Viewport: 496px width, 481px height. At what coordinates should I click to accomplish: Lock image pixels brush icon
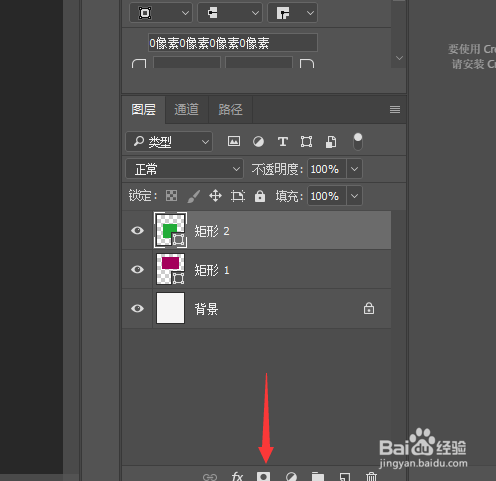tap(194, 196)
